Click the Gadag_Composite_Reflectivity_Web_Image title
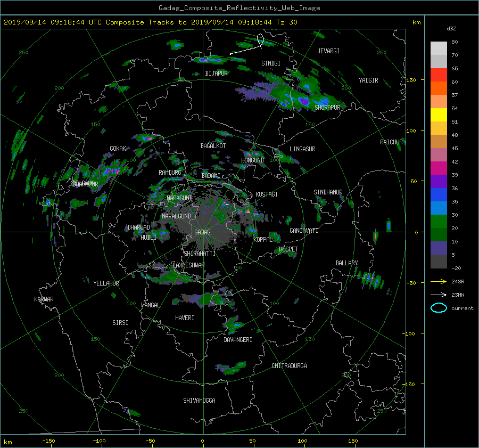 239,8
